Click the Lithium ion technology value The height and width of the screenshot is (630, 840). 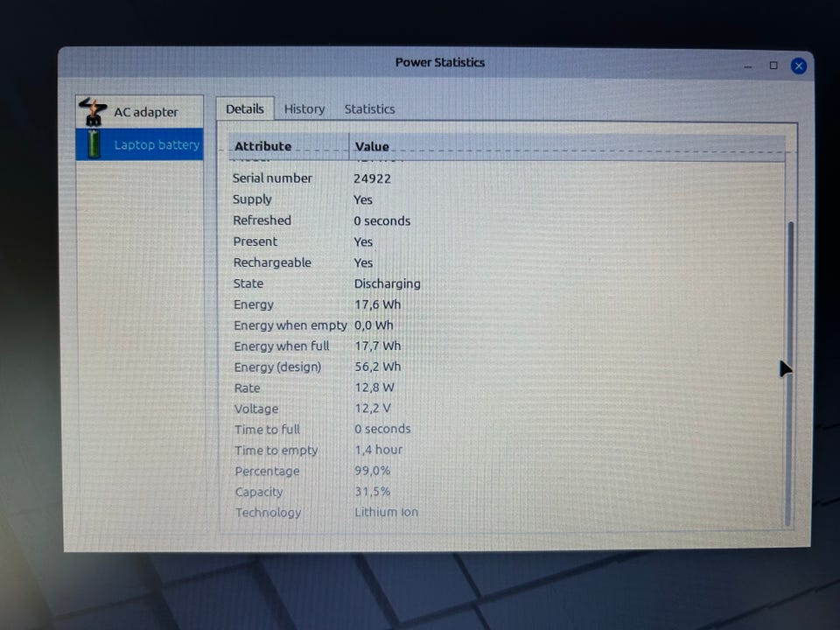[386, 512]
